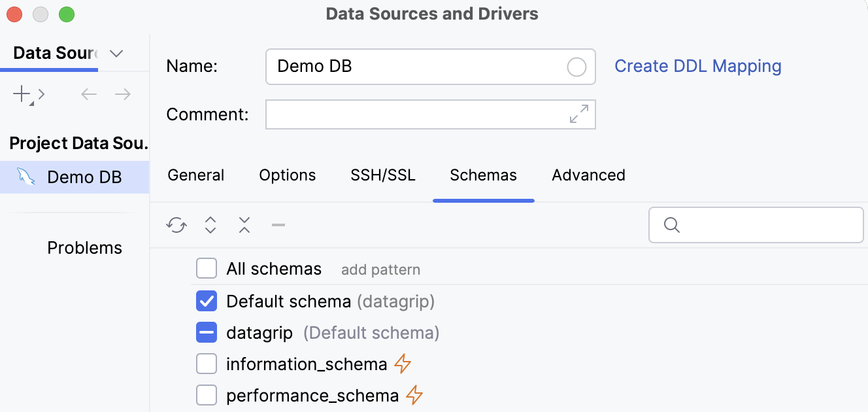The image size is (868, 412).
Task: Go forward using the right arrow
Action: [123, 94]
